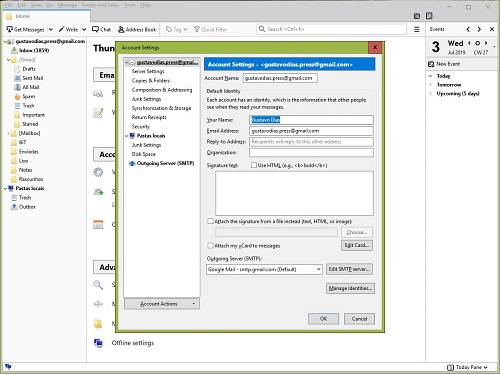Open the Today Pane dropdown

tap(468, 367)
